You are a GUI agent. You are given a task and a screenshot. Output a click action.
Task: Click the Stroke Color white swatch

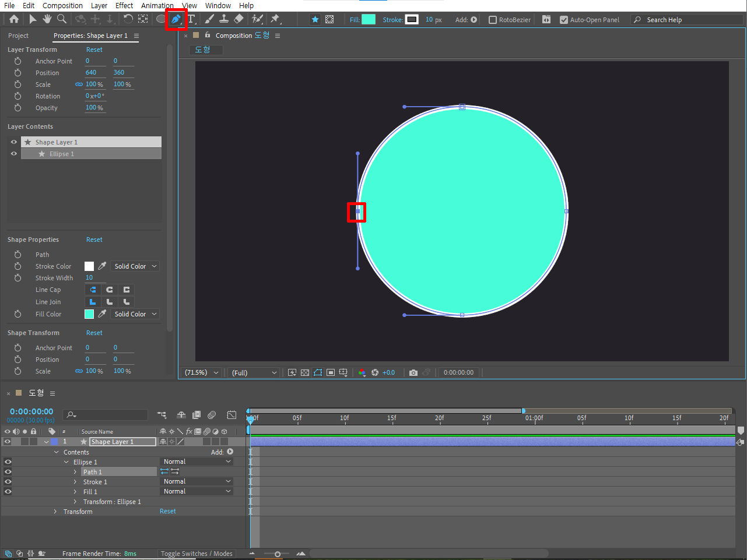tap(89, 266)
